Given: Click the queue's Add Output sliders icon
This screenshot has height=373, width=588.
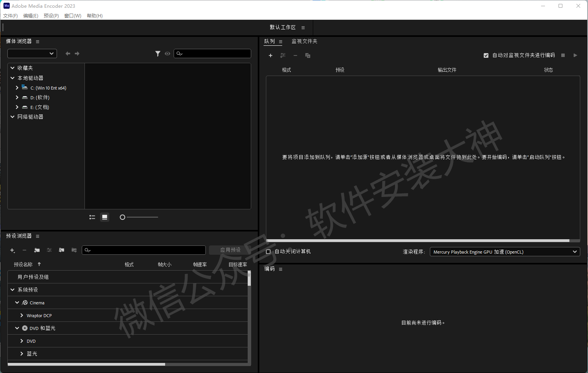Looking at the screenshot, I should pyautogui.click(x=283, y=55).
